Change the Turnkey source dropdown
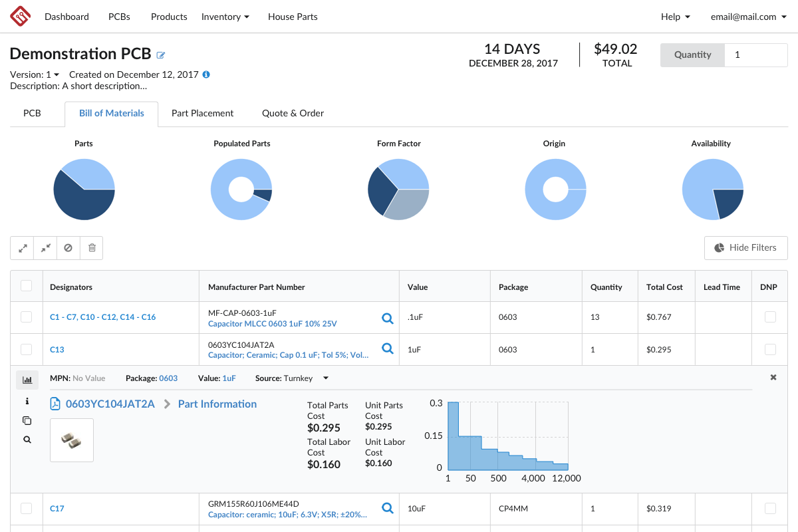The image size is (798, 532). pos(325,378)
